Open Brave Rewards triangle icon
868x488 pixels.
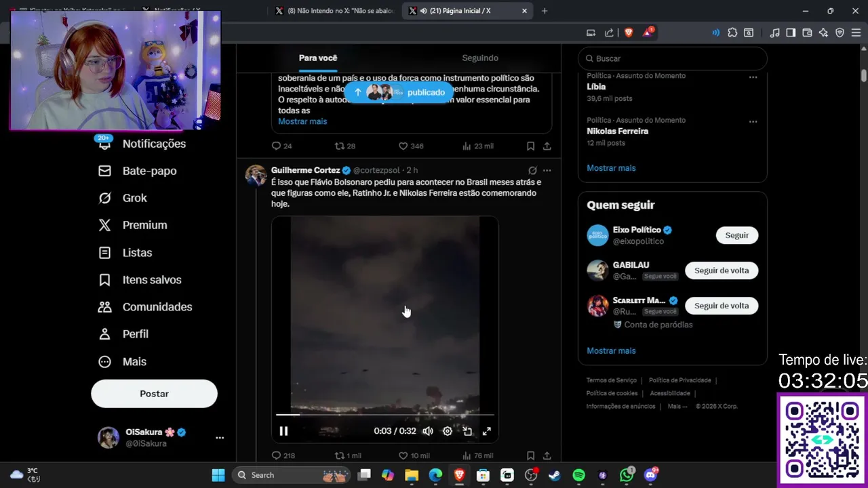(x=648, y=33)
